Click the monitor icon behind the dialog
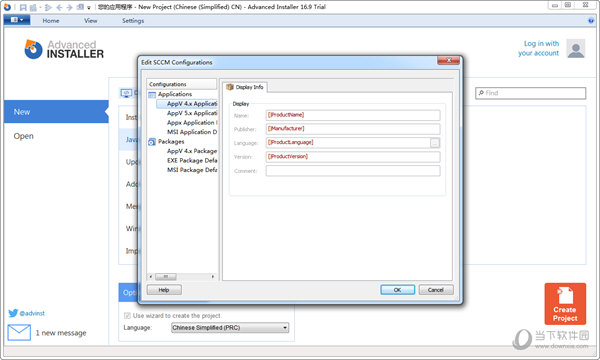The image size is (600, 360). tap(126, 93)
